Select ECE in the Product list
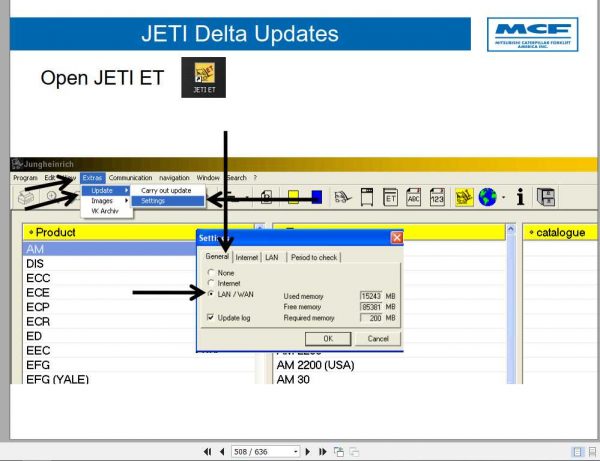Image resolution: width=600 pixels, height=461 pixels. 110,293
